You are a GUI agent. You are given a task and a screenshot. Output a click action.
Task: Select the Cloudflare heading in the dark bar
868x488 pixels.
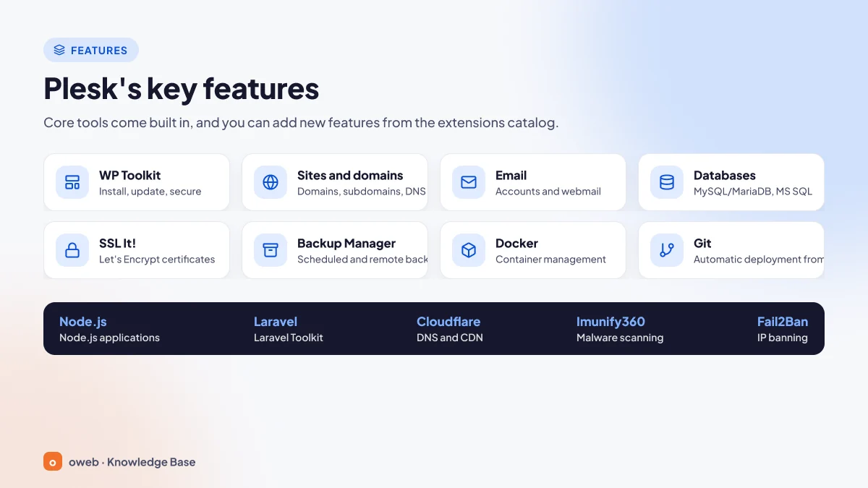pyautogui.click(x=448, y=322)
